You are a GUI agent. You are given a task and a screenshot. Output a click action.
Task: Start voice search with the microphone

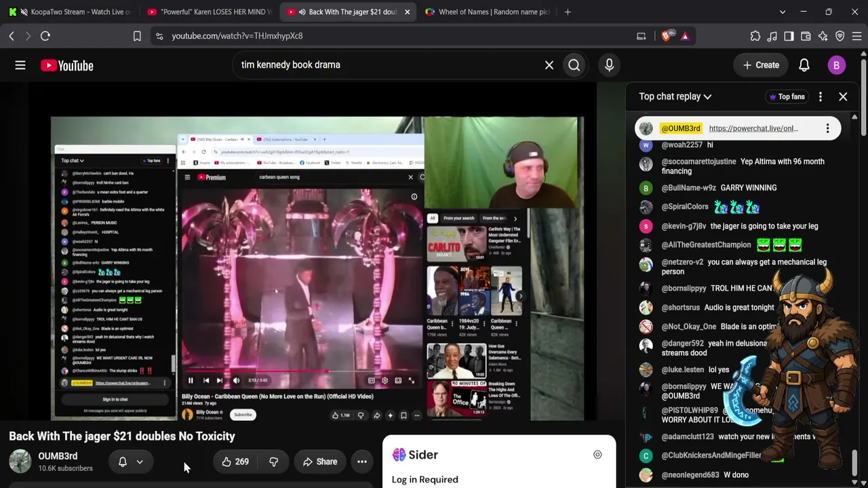(x=609, y=65)
